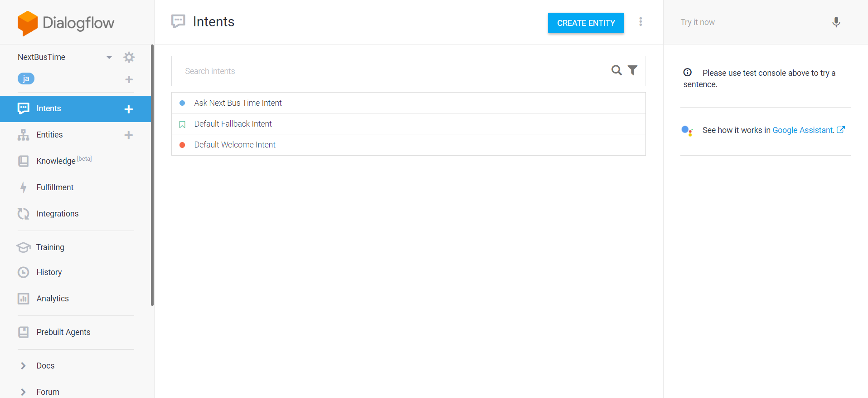Click the Prebuilt Agents book icon

24,332
